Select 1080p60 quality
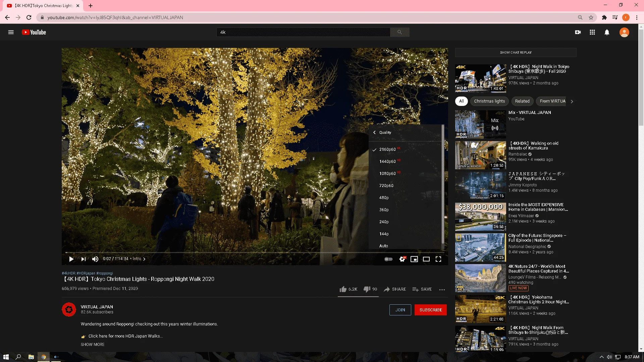Screen dimensions: 644x362 coord(405,174)
